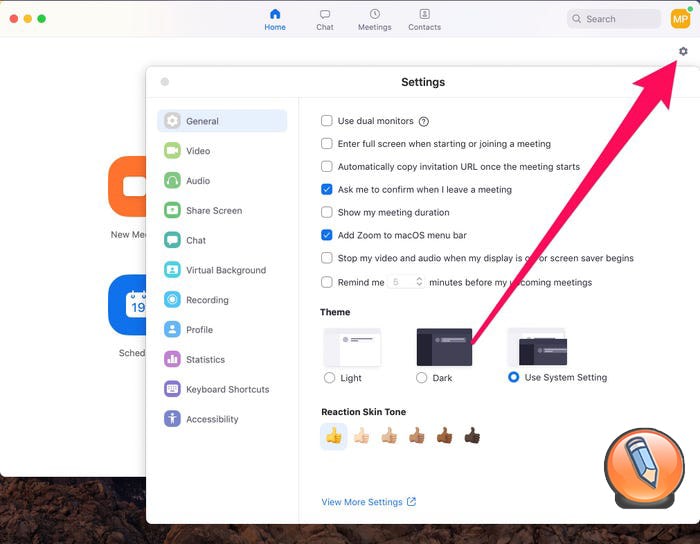Viewport: 700px width, 544px height.
Task: Open the Video settings icon
Action: point(172,150)
